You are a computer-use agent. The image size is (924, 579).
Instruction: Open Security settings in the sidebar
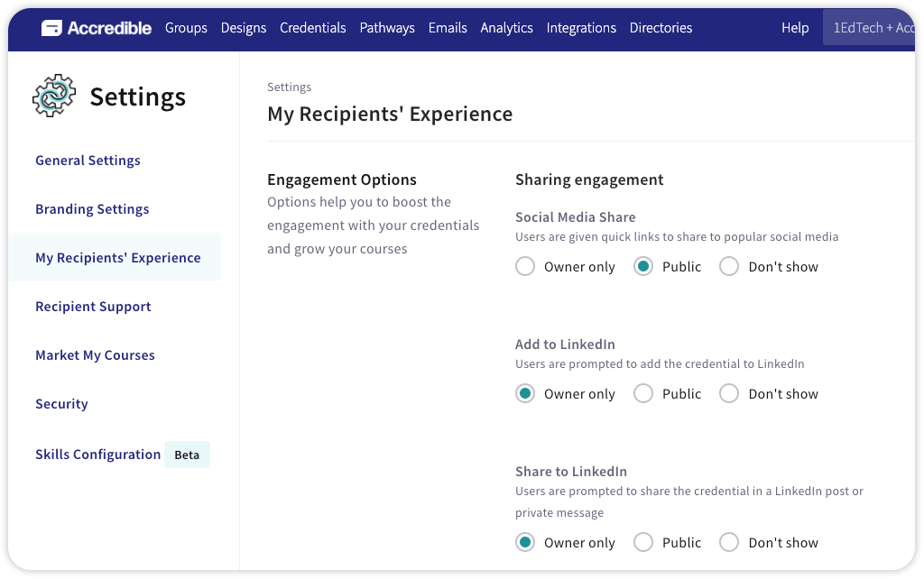(61, 404)
